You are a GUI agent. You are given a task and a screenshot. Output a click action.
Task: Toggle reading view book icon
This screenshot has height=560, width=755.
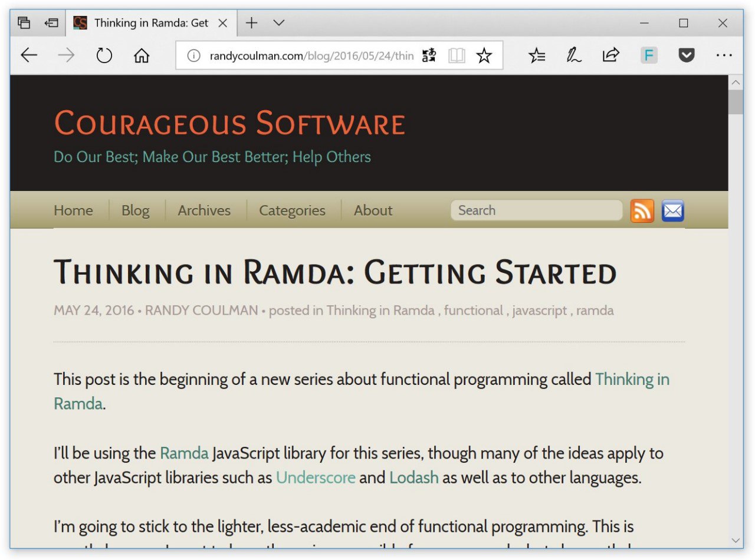point(457,56)
